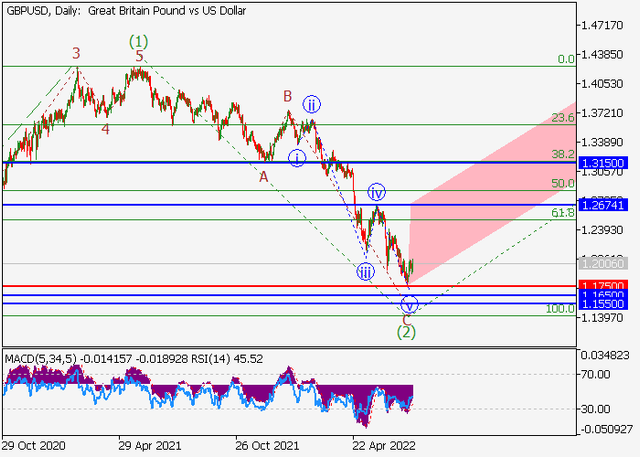Image resolution: width=640 pixels, height=457 pixels.
Task: Click the red wave label C
Action: [x=407, y=320]
